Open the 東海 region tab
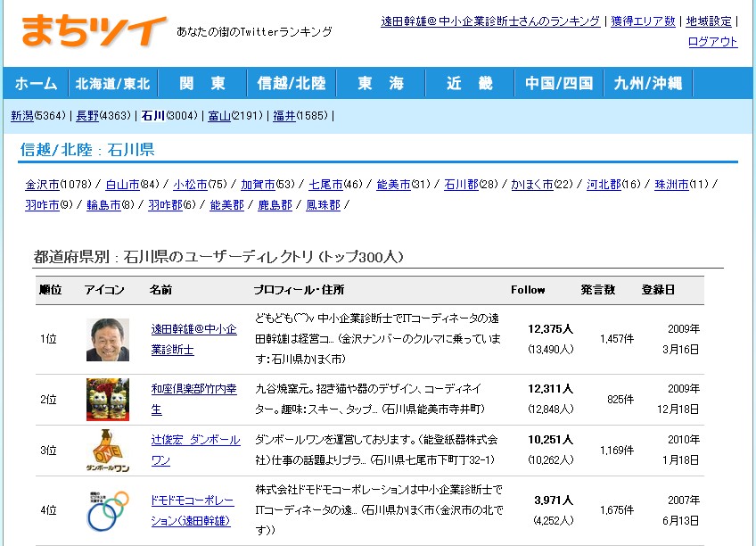Viewport: 756px width, 546px height. [x=381, y=84]
